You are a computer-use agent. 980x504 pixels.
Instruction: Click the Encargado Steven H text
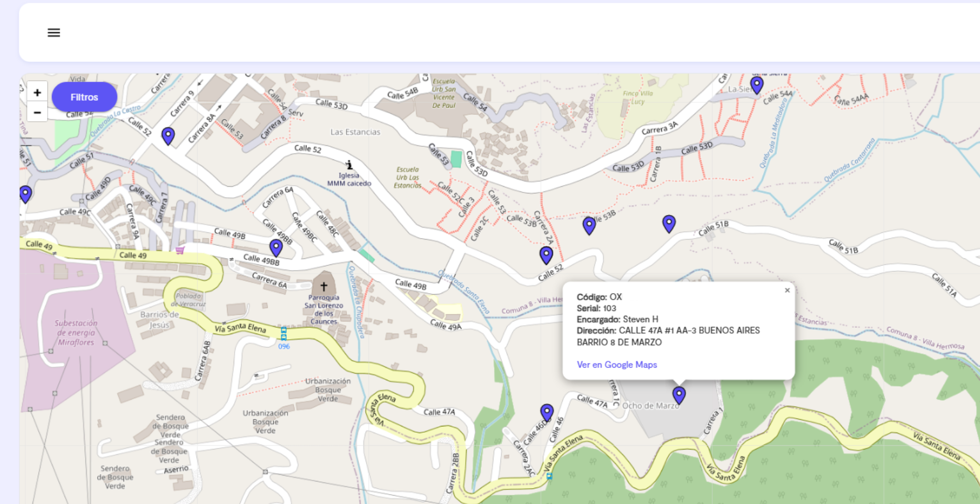617,319
